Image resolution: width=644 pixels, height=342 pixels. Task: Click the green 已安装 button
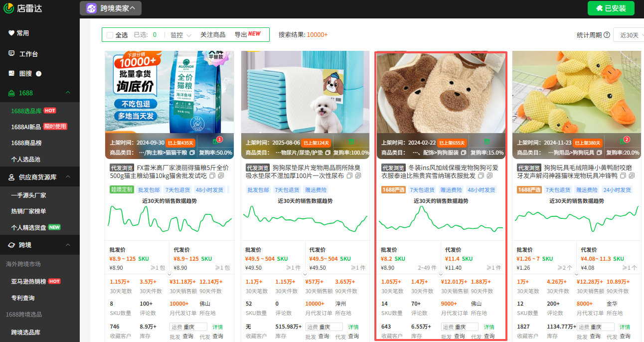(x=611, y=8)
